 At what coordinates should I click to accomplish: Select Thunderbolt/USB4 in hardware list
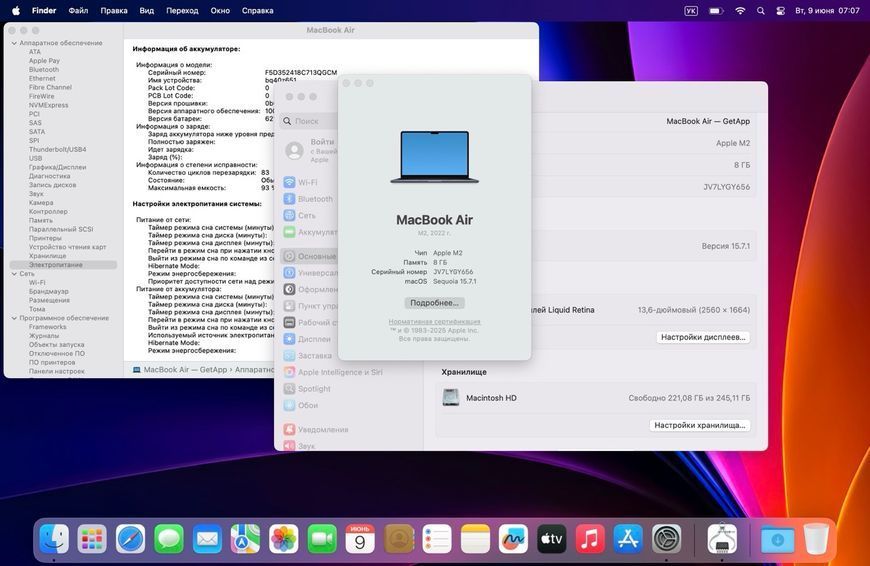[58, 149]
